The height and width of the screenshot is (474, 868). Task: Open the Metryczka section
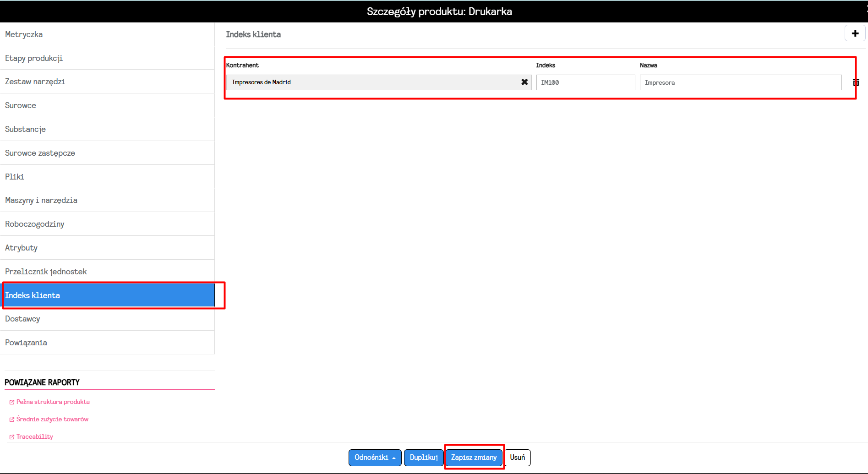point(24,34)
